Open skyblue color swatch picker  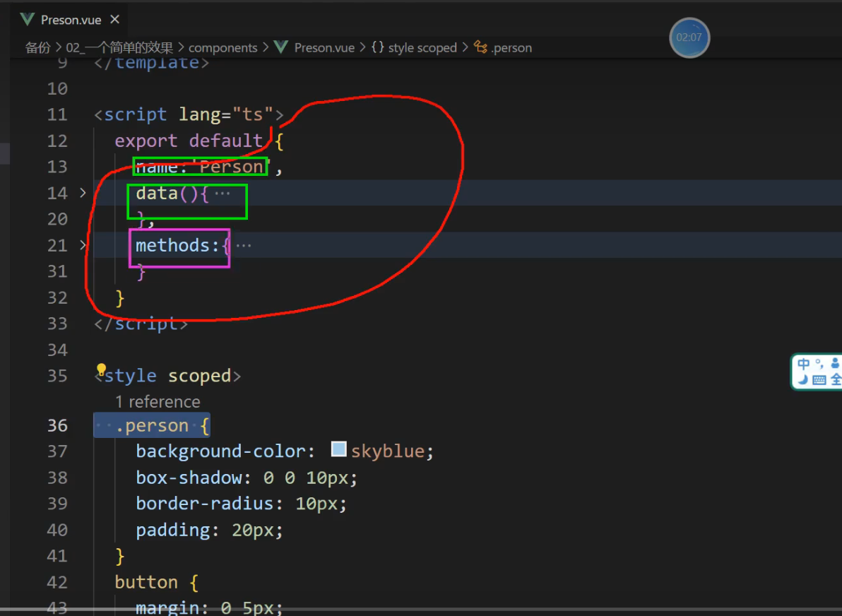(x=339, y=449)
